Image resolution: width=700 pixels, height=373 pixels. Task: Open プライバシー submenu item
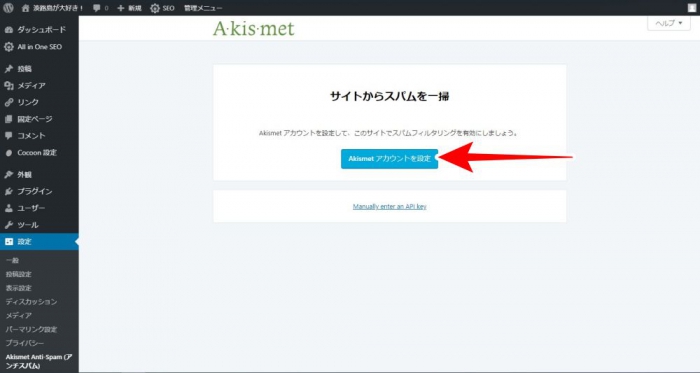pos(25,344)
